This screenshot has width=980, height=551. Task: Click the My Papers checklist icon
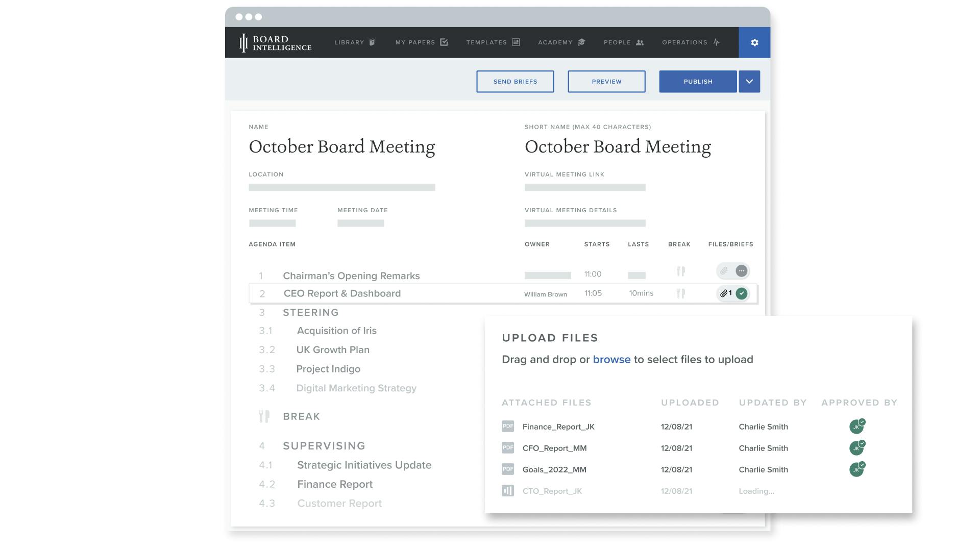(x=444, y=42)
